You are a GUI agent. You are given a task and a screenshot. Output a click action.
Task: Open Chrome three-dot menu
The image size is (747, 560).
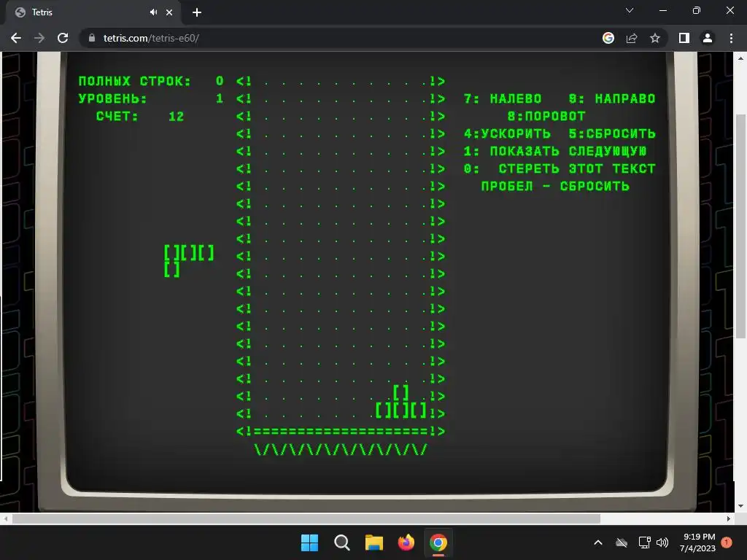click(x=731, y=38)
